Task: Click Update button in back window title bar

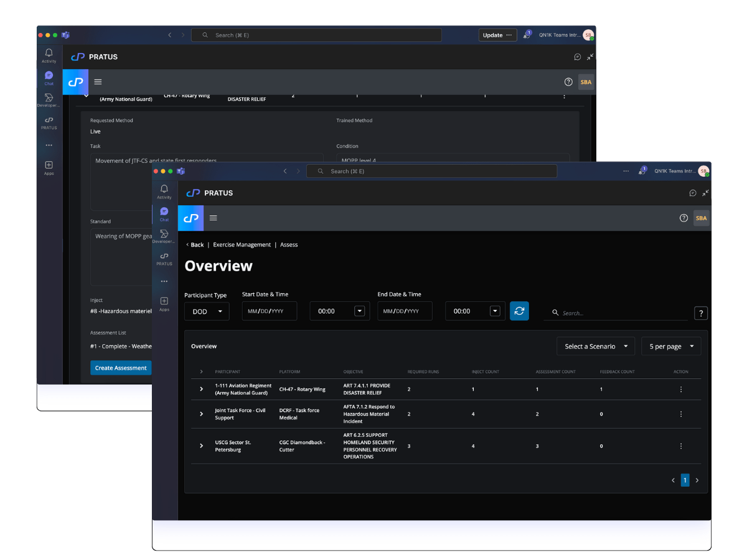Action: (x=497, y=35)
